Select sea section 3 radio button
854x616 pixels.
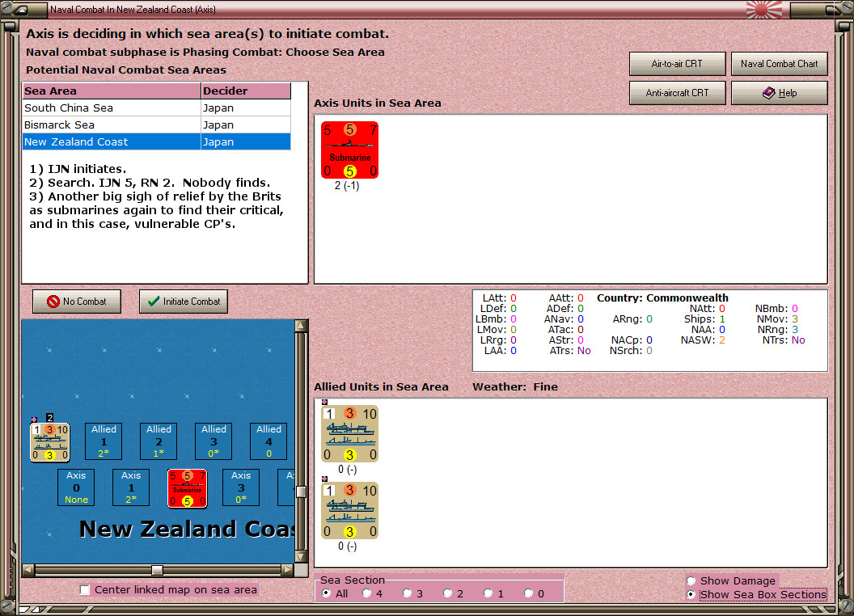(407, 593)
